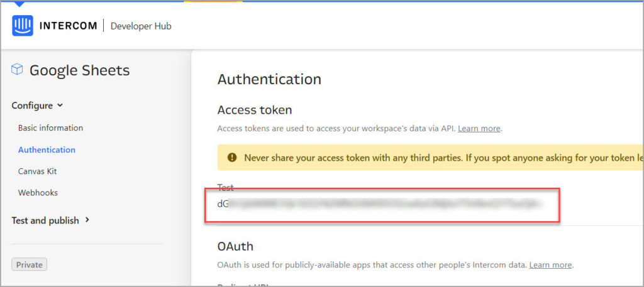Image resolution: width=644 pixels, height=287 pixels.
Task: Click the warning icon in yellow banner
Action: pyautogui.click(x=232, y=158)
